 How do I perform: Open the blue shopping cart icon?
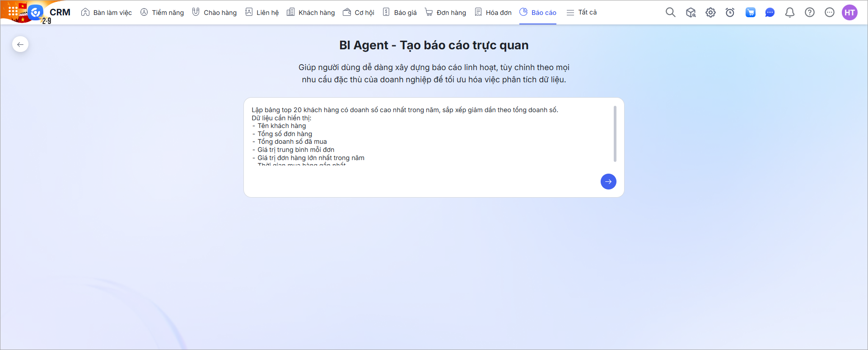[750, 13]
